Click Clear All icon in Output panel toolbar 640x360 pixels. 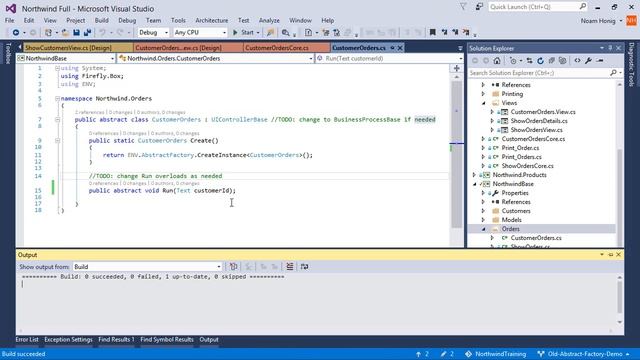(289, 267)
